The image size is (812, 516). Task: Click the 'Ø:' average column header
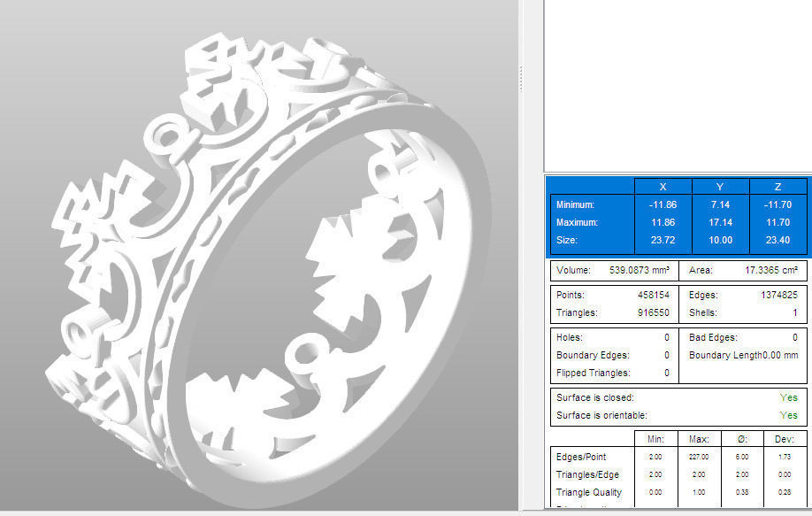click(742, 439)
